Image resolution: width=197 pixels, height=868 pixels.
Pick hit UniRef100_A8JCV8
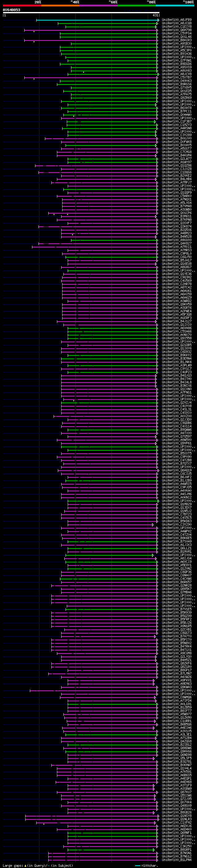177,74
